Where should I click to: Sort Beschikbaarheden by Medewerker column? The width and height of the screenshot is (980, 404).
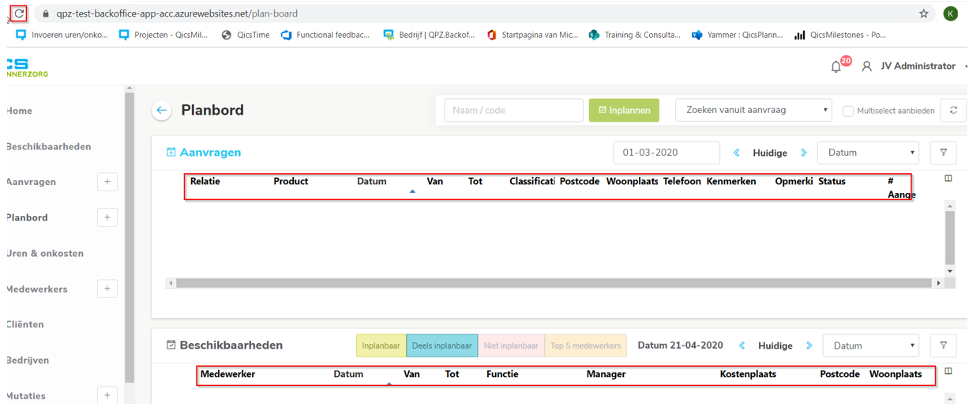[227, 374]
